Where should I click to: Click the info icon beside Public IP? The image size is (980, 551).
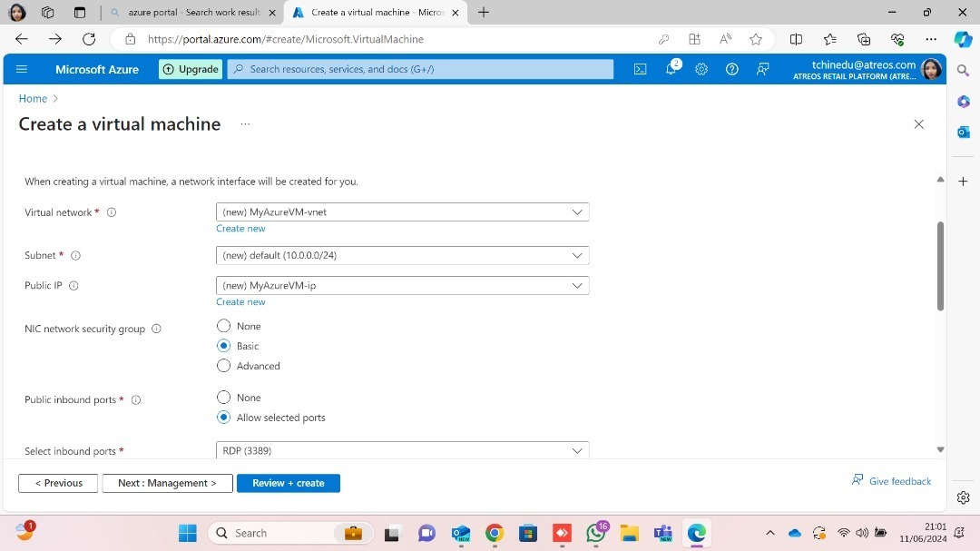pyautogui.click(x=73, y=286)
